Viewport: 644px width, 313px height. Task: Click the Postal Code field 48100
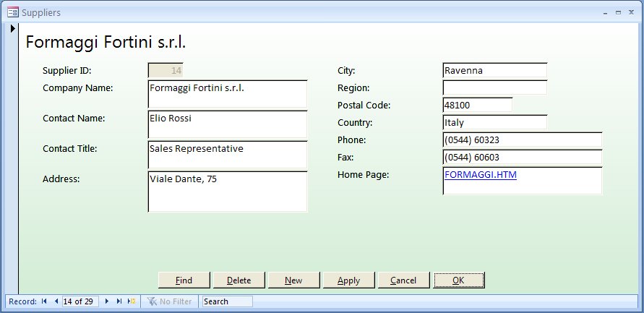tap(478, 105)
